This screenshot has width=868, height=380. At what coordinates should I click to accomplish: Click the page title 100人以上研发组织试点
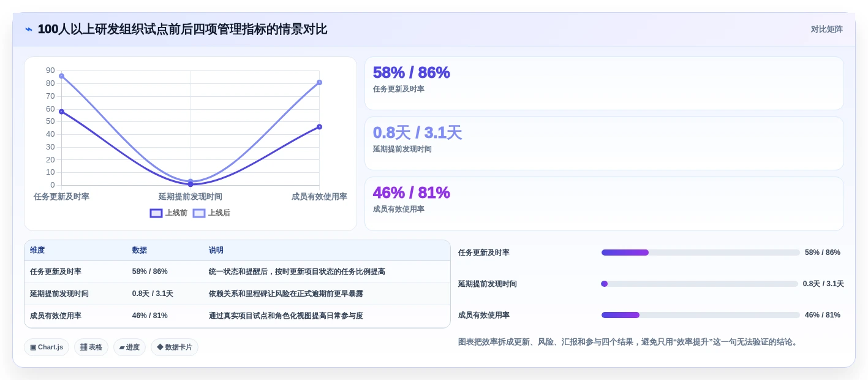click(x=183, y=29)
